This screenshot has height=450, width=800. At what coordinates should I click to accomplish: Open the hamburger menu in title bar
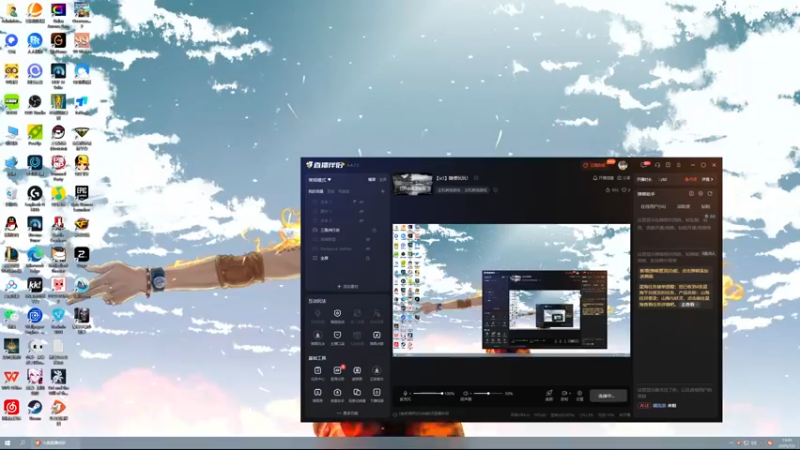tap(679, 165)
